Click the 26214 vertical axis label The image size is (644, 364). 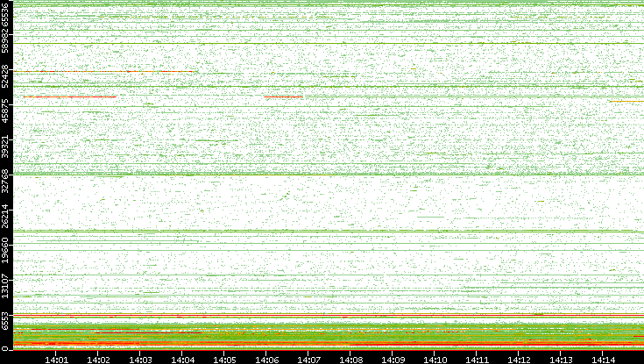pos(4,216)
